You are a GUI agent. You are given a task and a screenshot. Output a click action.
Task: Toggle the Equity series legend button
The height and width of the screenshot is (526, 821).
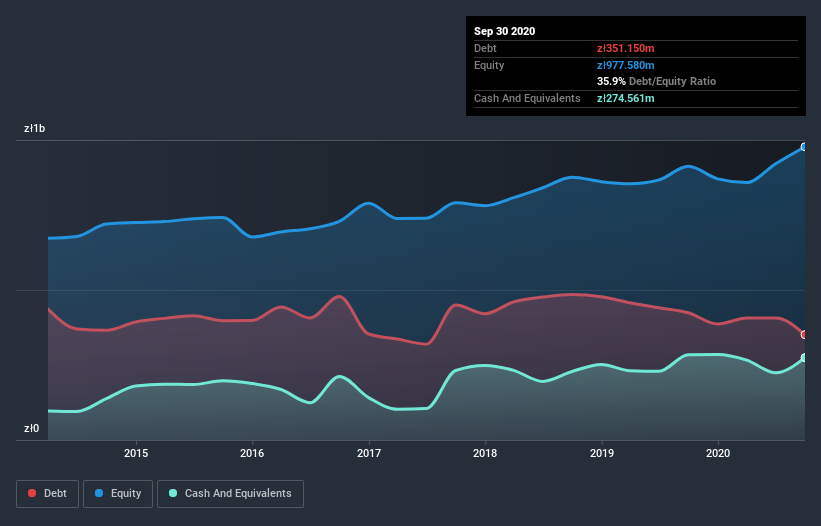(x=118, y=494)
